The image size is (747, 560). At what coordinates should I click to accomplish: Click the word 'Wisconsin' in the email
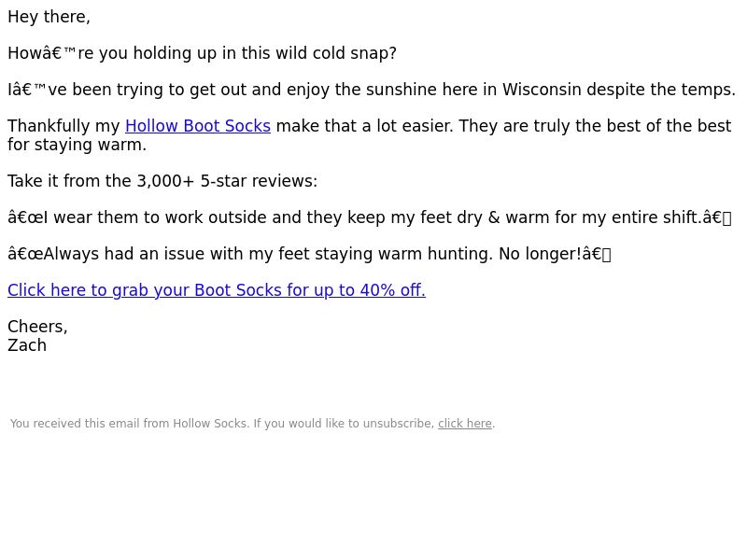(x=542, y=90)
